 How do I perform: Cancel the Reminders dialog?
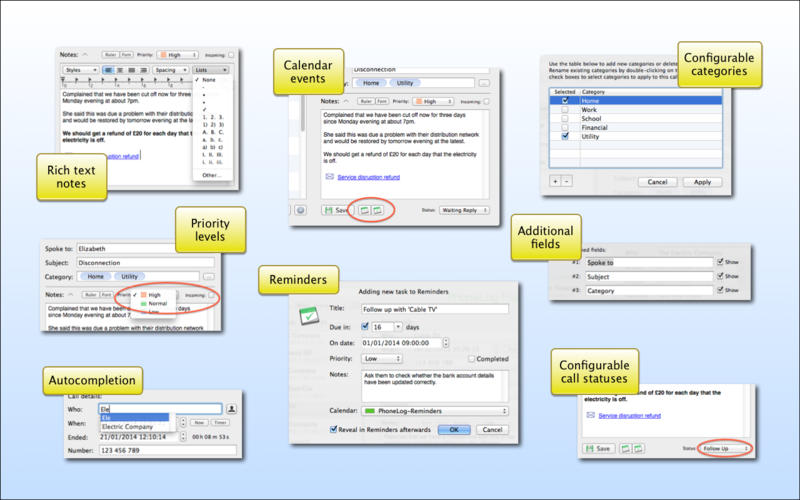click(x=492, y=430)
